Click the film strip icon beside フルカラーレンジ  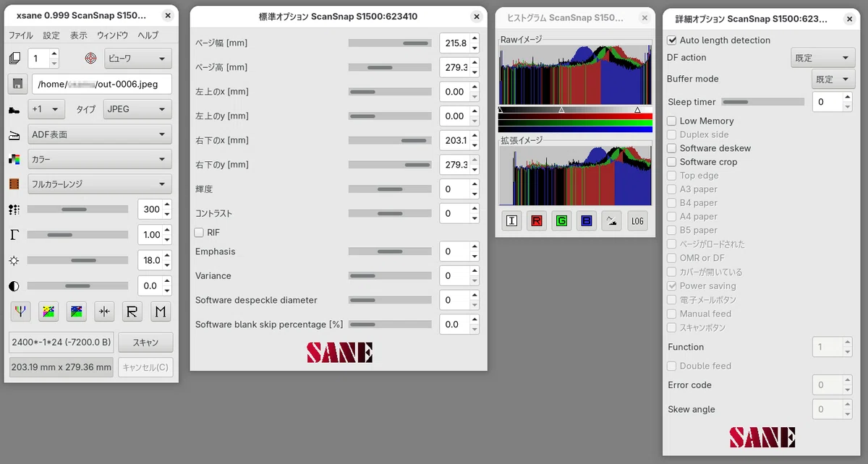tap(14, 184)
